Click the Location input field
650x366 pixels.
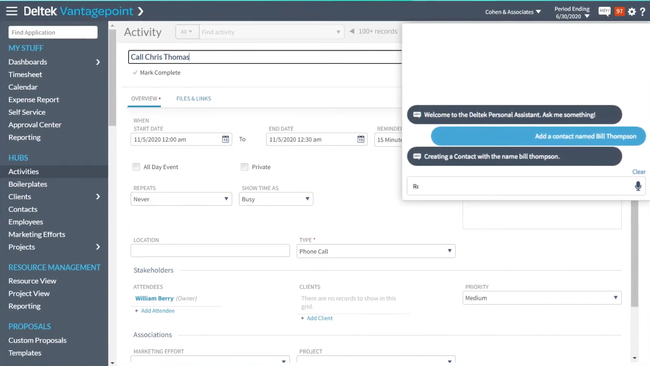210,251
